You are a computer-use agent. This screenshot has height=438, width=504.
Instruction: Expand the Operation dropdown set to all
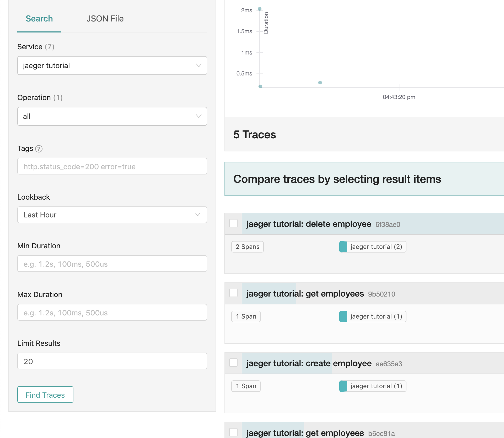tap(112, 116)
